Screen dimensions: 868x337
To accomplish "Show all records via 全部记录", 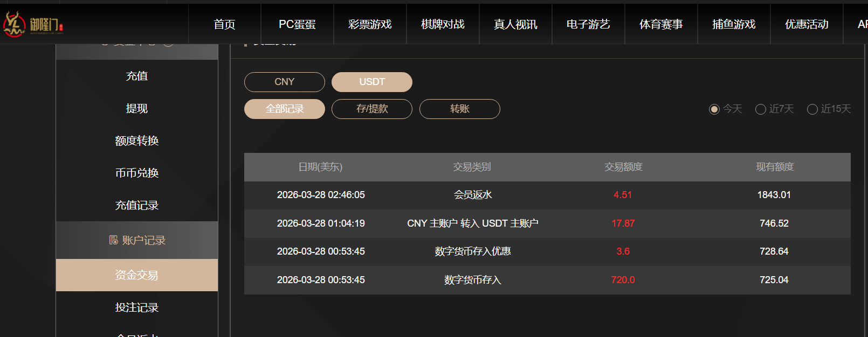I will click(x=284, y=109).
